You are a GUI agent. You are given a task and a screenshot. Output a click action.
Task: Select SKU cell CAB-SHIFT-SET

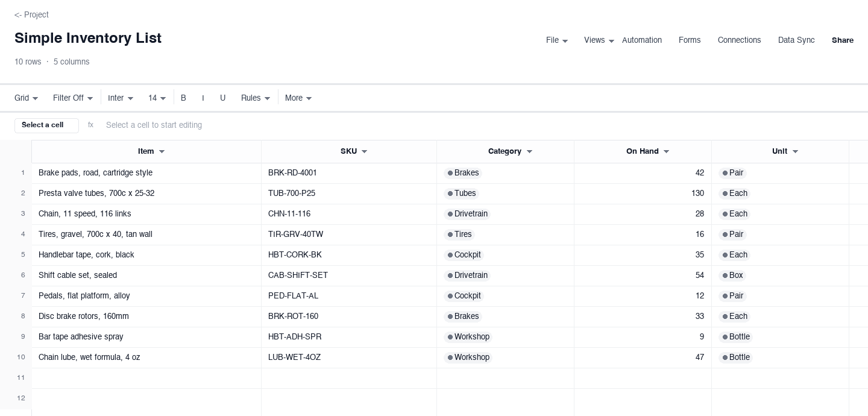[349, 276]
